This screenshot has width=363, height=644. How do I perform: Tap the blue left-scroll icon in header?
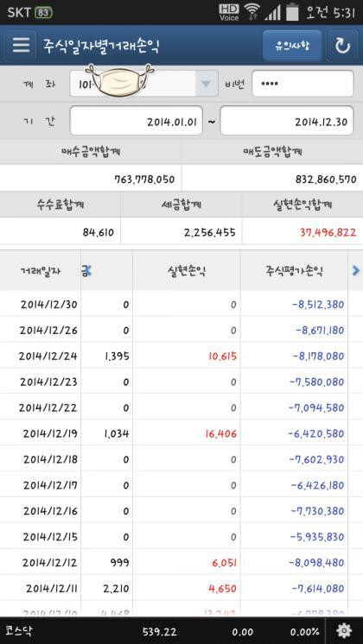click(86, 270)
